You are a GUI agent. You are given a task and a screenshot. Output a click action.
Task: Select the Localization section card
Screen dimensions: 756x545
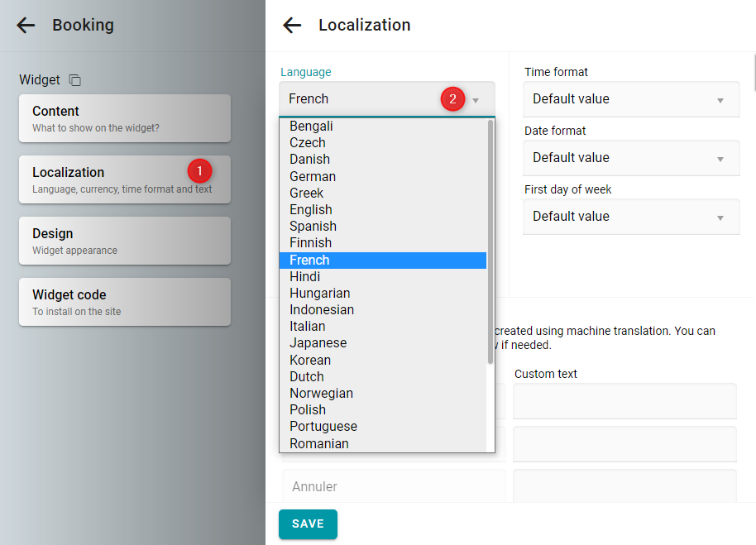coord(125,179)
